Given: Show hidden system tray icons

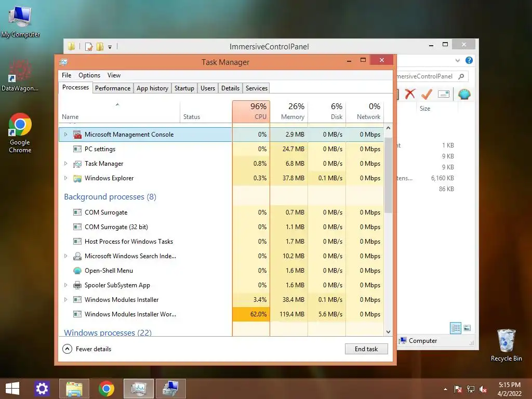Looking at the screenshot, I should tap(445, 390).
